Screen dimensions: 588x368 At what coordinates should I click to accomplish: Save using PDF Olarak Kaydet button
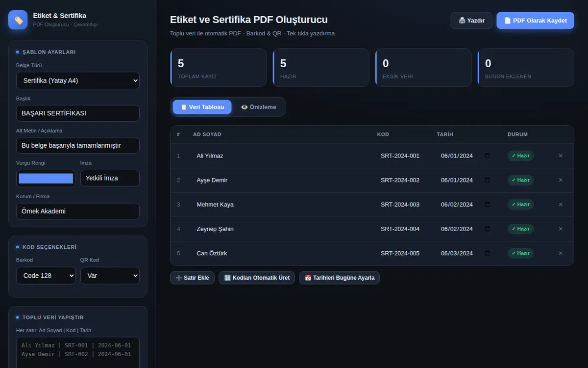pos(535,21)
